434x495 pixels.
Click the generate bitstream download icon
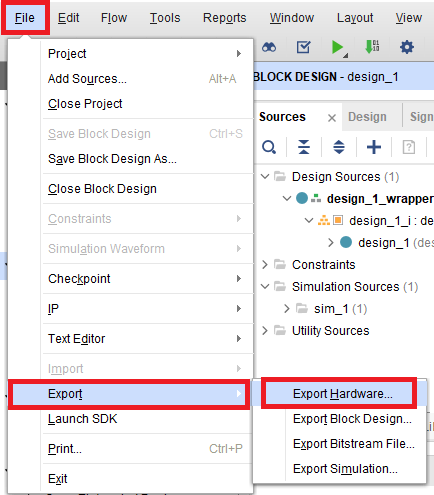pyautogui.click(x=372, y=47)
